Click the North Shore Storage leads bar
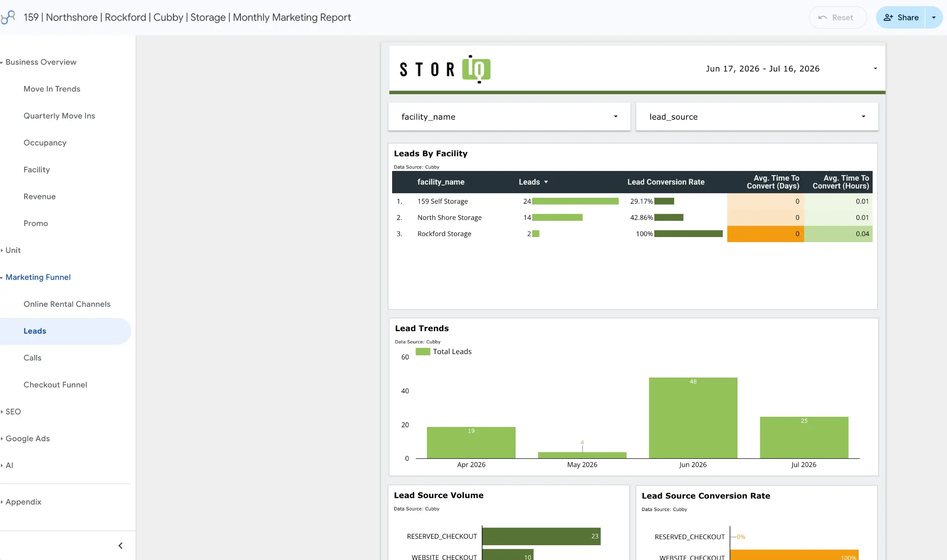The image size is (947, 560). click(557, 218)
